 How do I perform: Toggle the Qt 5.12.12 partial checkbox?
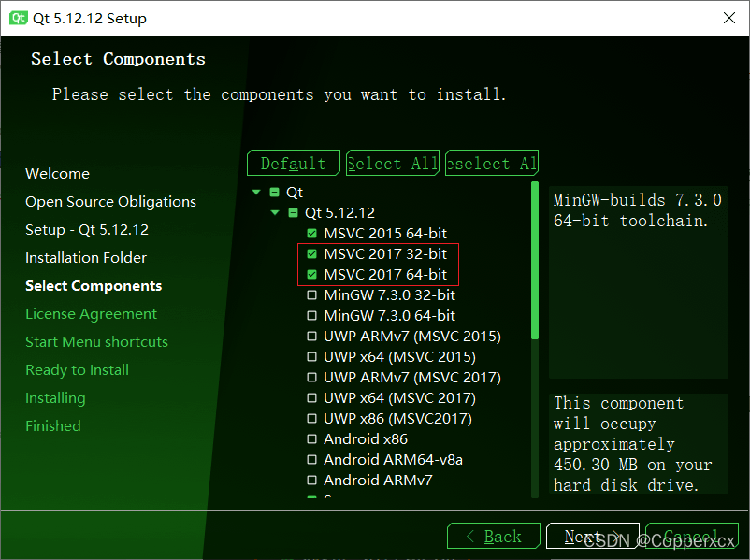294,213
